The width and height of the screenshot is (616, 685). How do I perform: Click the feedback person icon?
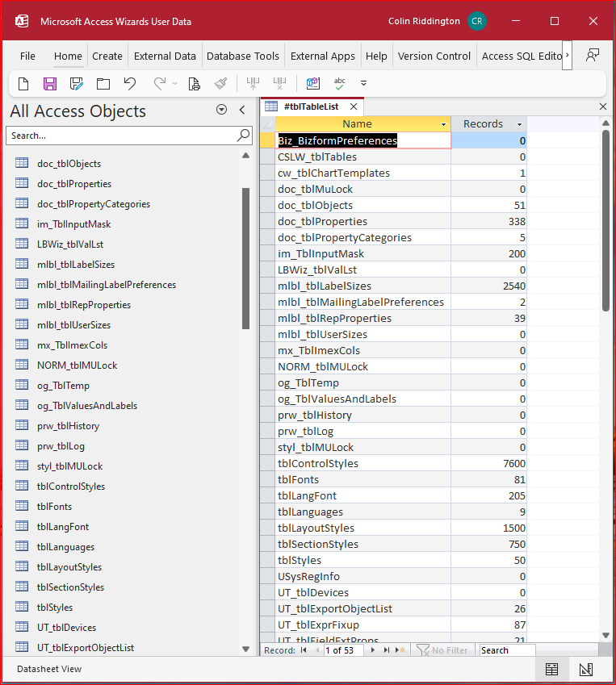pyautogui.click(x=593, y=56)
